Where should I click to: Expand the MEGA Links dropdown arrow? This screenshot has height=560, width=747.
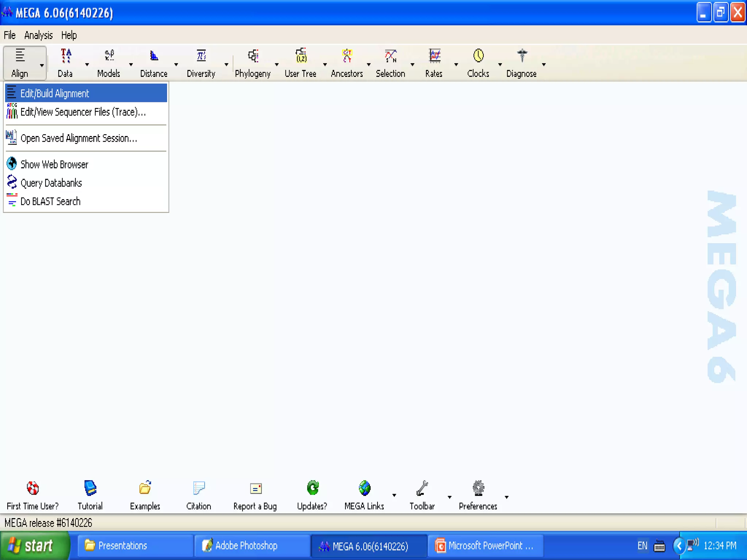pyautogui.click(x=394, y=495)
